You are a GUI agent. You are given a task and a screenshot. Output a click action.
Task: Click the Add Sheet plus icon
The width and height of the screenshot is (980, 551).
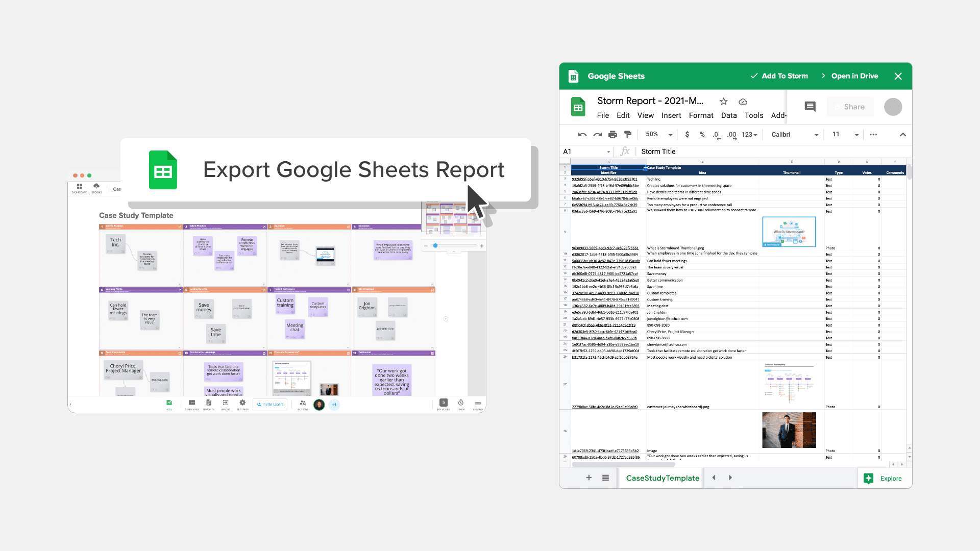point(589,478)
